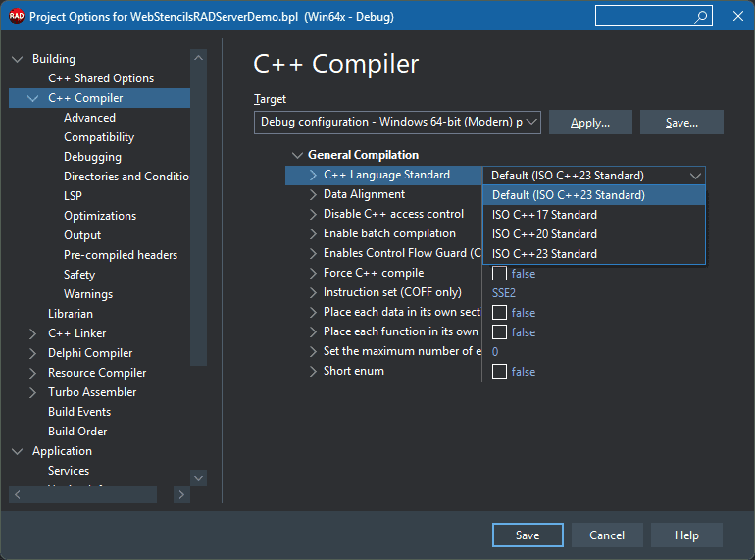Select Build Events tree item

coord(79,412)
